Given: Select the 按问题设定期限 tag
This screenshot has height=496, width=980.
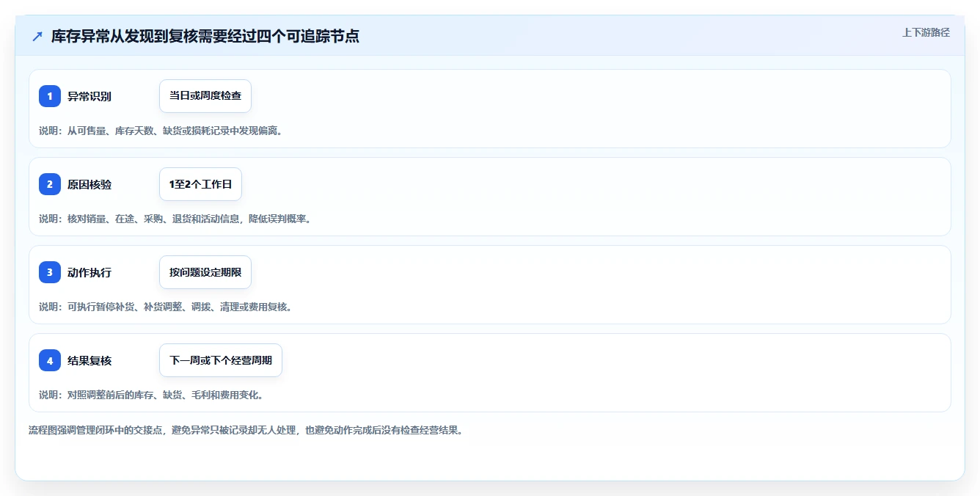Looking at the screenshot, I should point(205,272).
